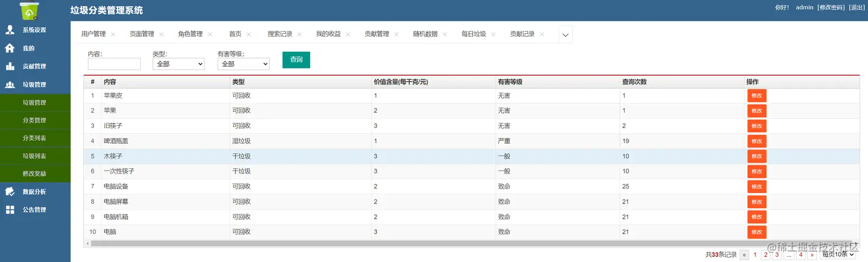868x262 pixels.
Task: Click 修改 for 苹果皮 row
Action: click(757, 96)
